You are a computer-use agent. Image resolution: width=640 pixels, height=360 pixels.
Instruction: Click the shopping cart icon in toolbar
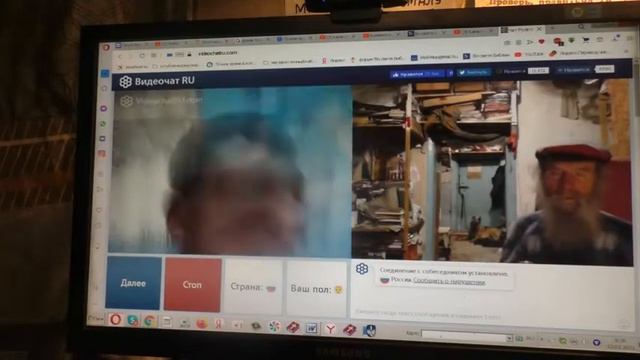click(586, 40)
